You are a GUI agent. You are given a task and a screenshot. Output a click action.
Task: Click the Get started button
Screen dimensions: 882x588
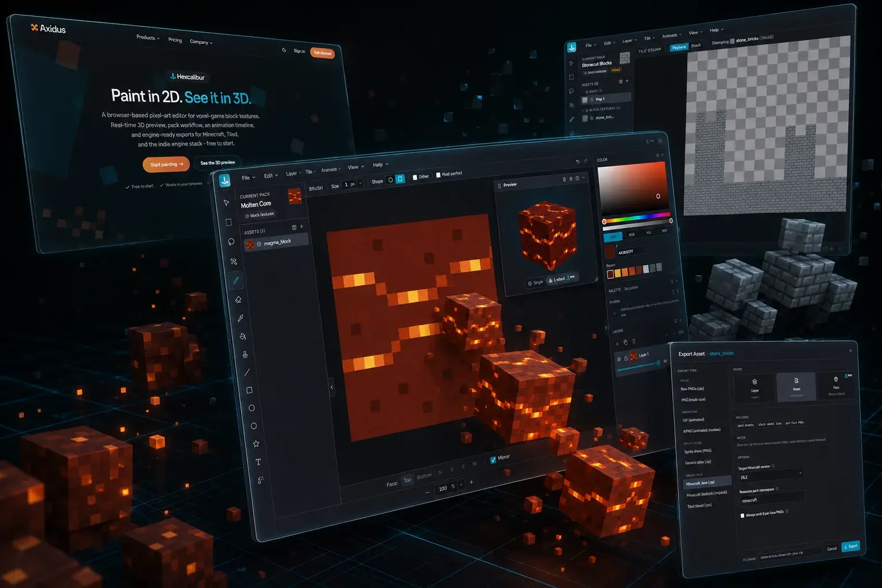click(322, 53)
